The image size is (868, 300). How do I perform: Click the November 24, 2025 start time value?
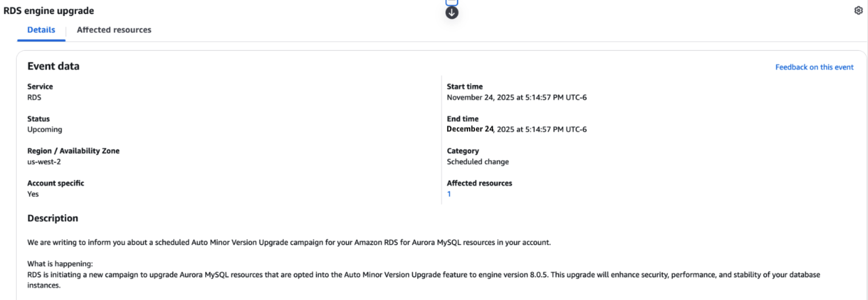point(516,98)
